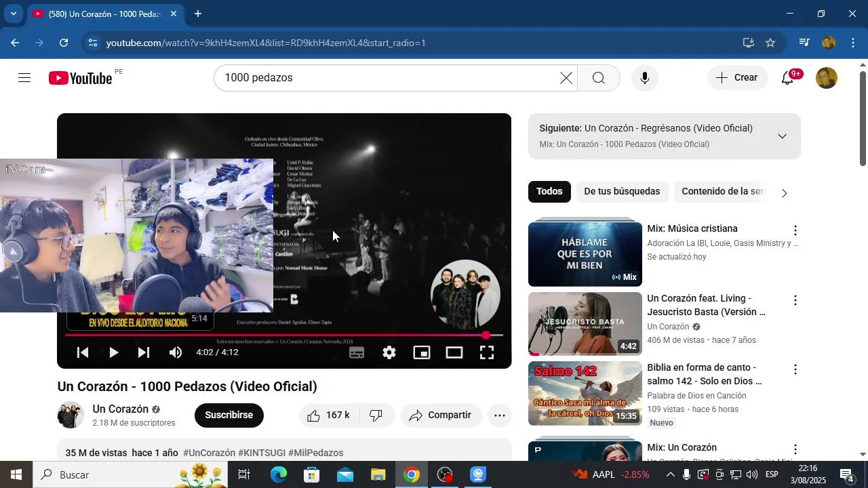
Task: Click the #KINTSUGI hashtag
Action: click(262, 453)
